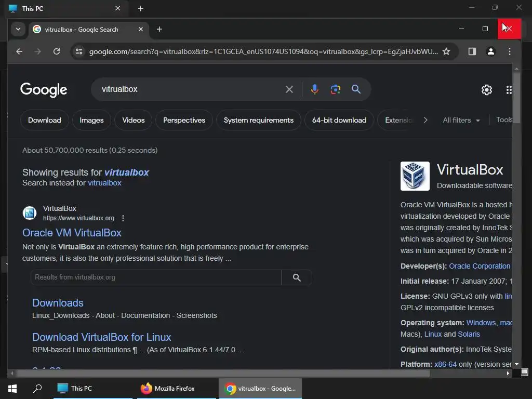Click corrected virtualbox suggestion link

coord(127,172)
